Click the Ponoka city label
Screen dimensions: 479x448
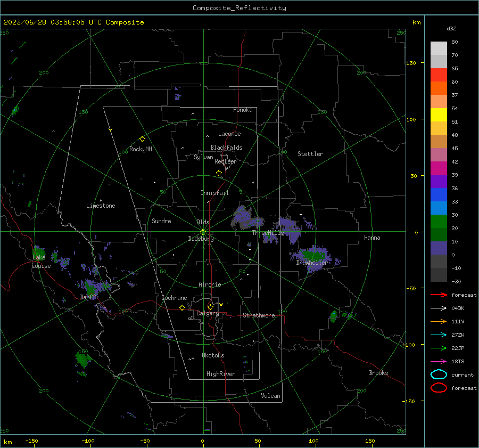tap(243, 110)
